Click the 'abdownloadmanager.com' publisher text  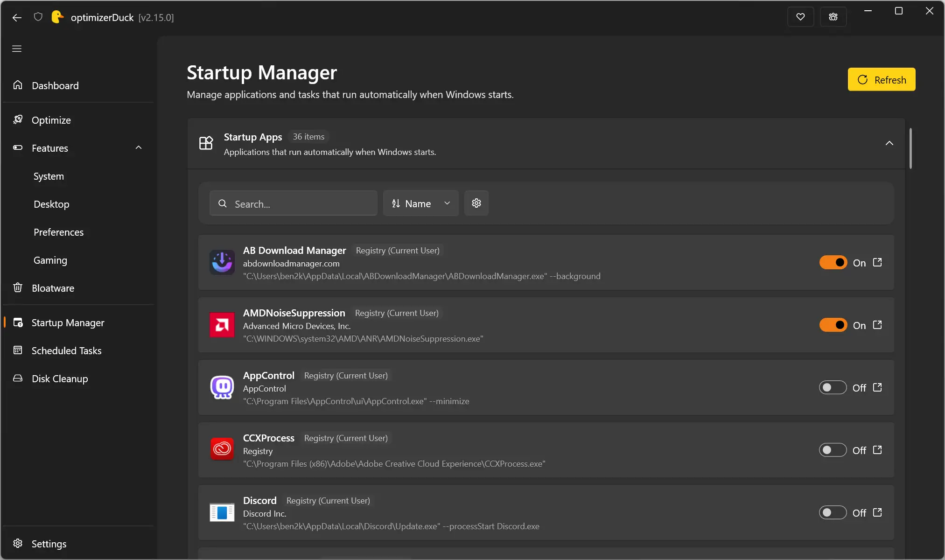coord(291,264)
